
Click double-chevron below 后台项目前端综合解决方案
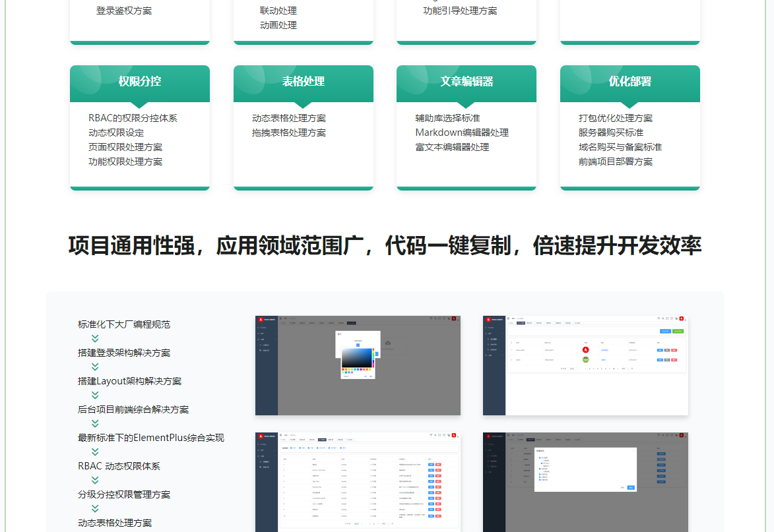click(95, 423)
